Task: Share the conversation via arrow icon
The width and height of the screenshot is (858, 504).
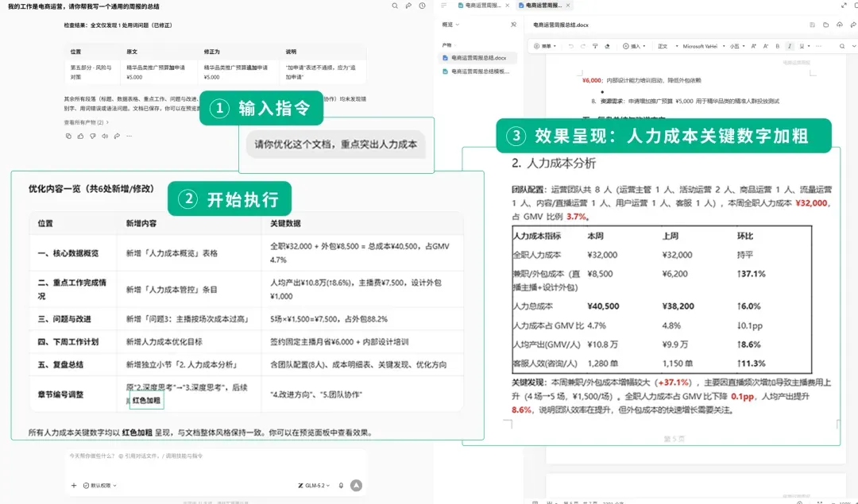Action: [408, 6]
